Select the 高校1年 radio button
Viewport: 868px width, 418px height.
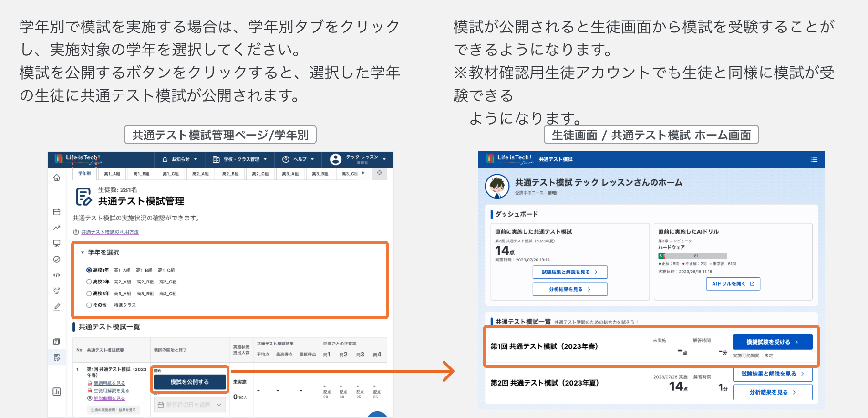point(89,270)
